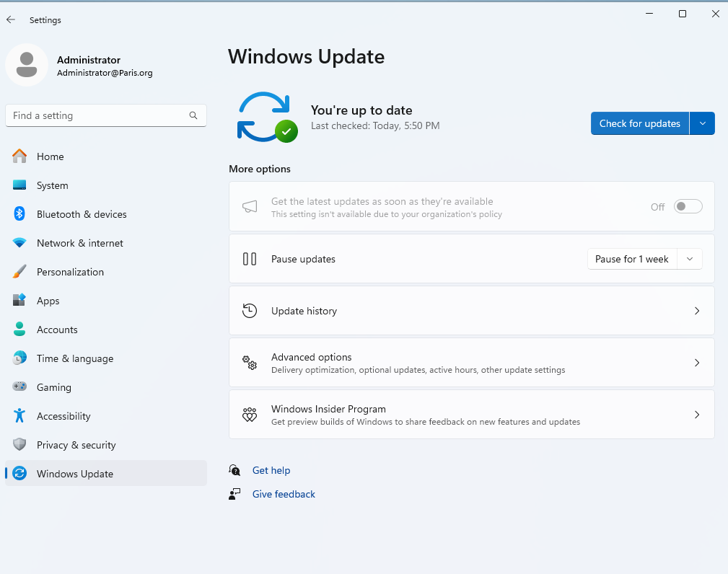Image resolution: width=728 pixels, height=574 pixels.
Task: Select the Personalization paintbrush icon
Action: 19,271
